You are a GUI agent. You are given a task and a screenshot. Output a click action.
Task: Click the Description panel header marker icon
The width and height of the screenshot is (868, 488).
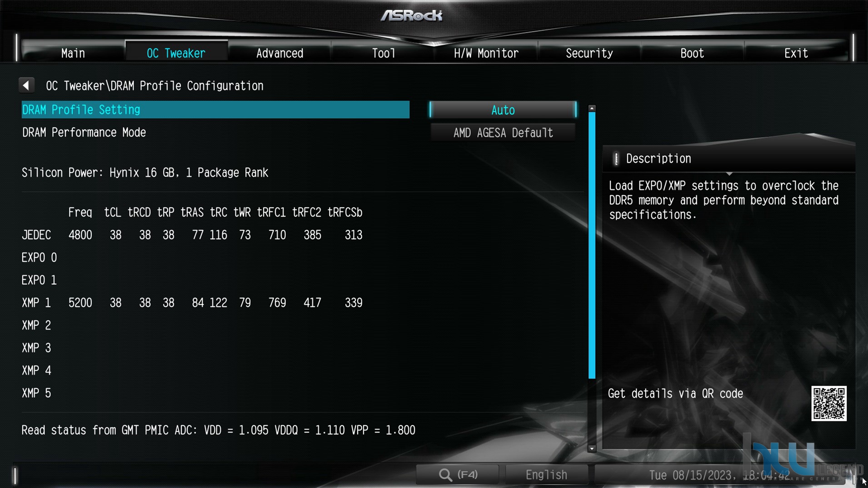pyautogui.click(x=616, y=159)
